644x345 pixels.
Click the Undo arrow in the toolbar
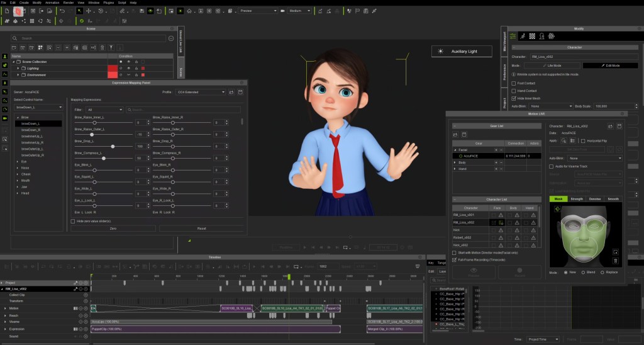(62, 11)
